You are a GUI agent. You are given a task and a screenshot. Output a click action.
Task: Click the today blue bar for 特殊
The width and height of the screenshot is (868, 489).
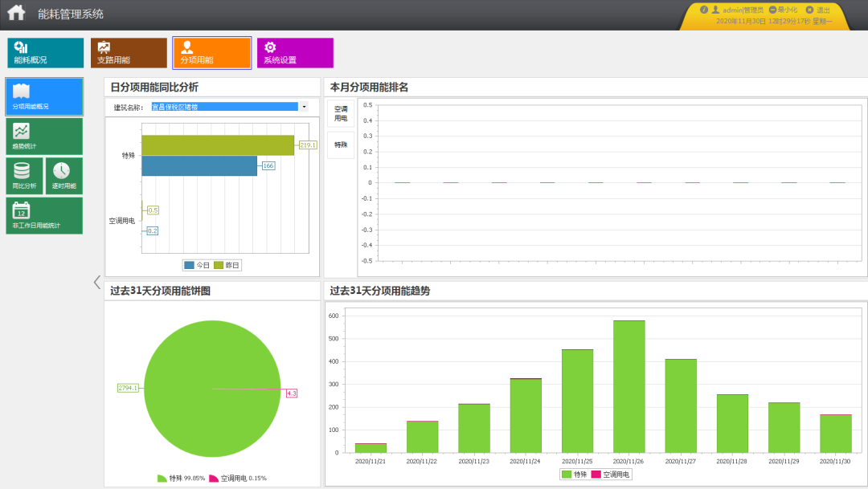199,166
